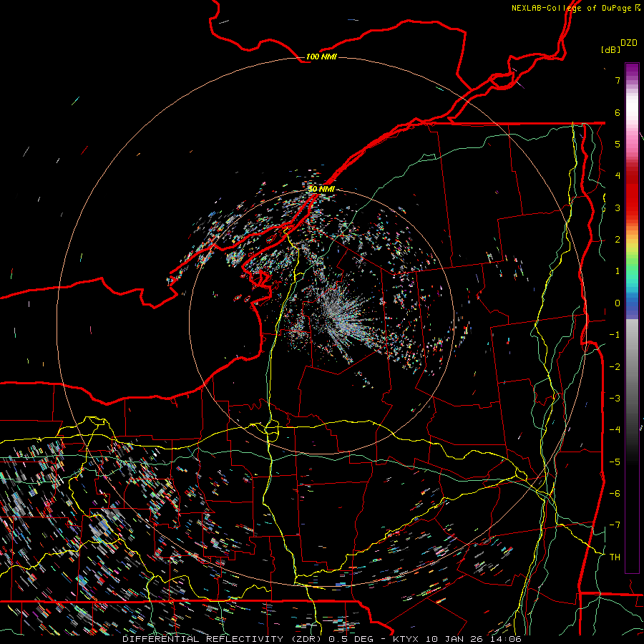The width and height of the screenshot is (644, 644).
Task: Click the -7 dB tick label on scale
Action: pos(615,525)
